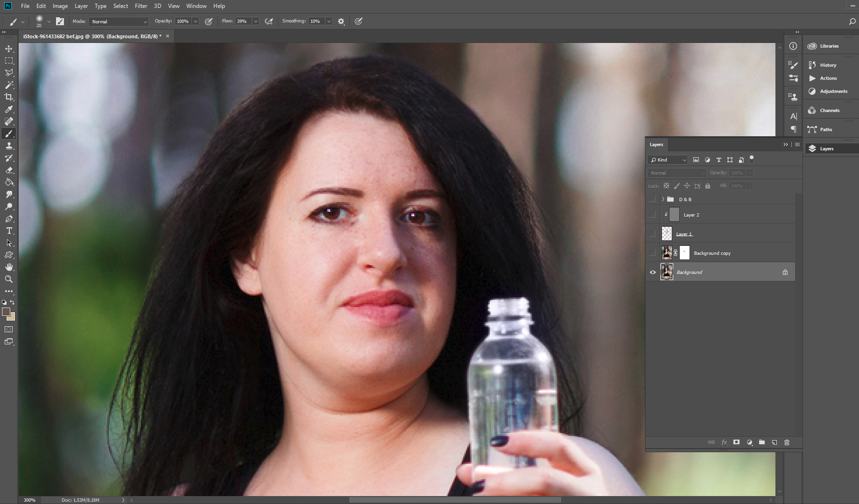Select the Path Selection tool
This screenshot has width=859, height=504.
9,243
